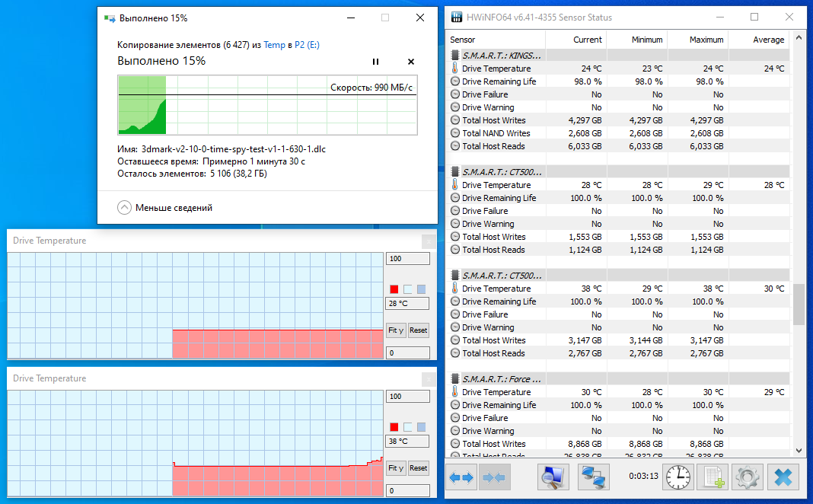
Task: Click the remote monitoring screens icon
Action: [x=593, y=477]
